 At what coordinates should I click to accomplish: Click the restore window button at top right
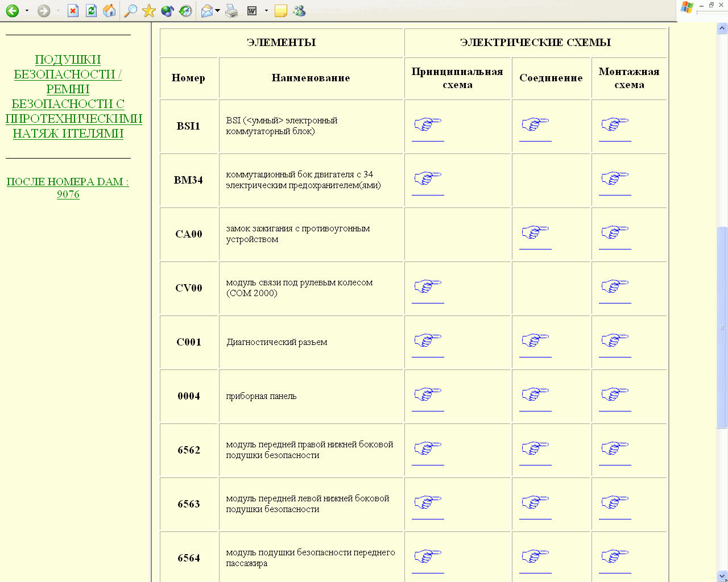click(x=711, y=5)
